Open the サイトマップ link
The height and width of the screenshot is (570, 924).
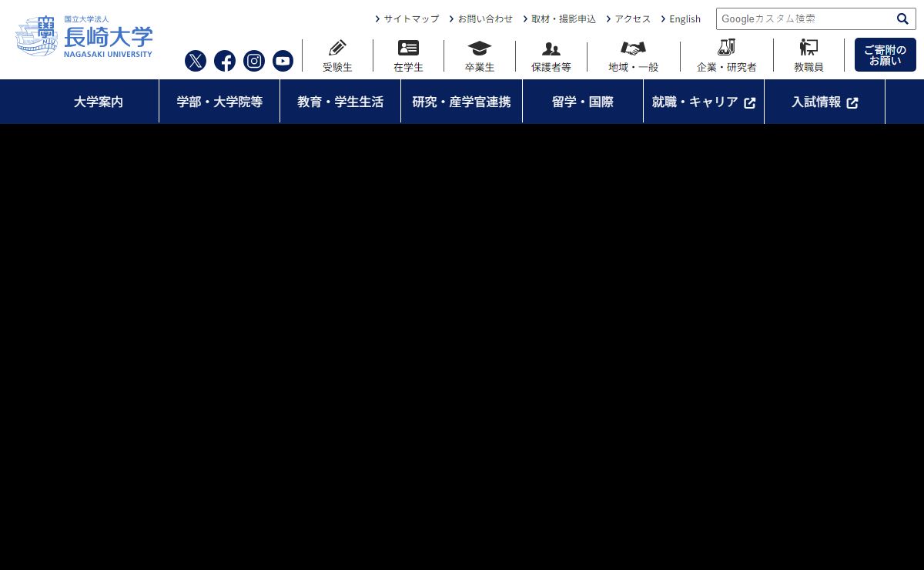click(x=411, y=18)
